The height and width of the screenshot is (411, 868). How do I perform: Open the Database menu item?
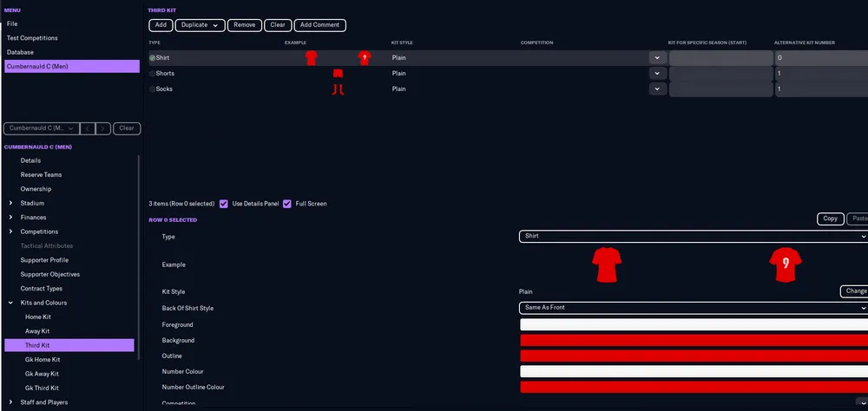pyautogui.click(x=20, y=52)
